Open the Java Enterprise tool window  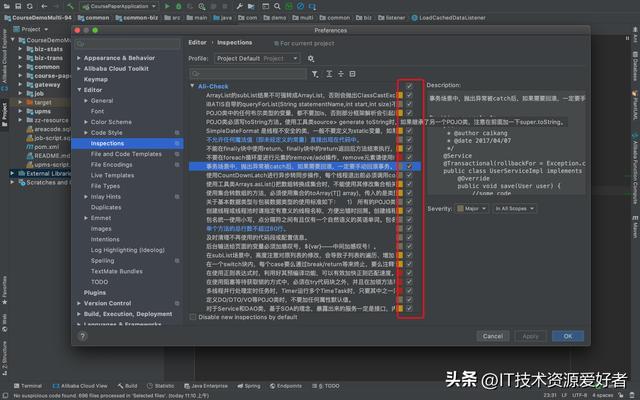[206, 386]
